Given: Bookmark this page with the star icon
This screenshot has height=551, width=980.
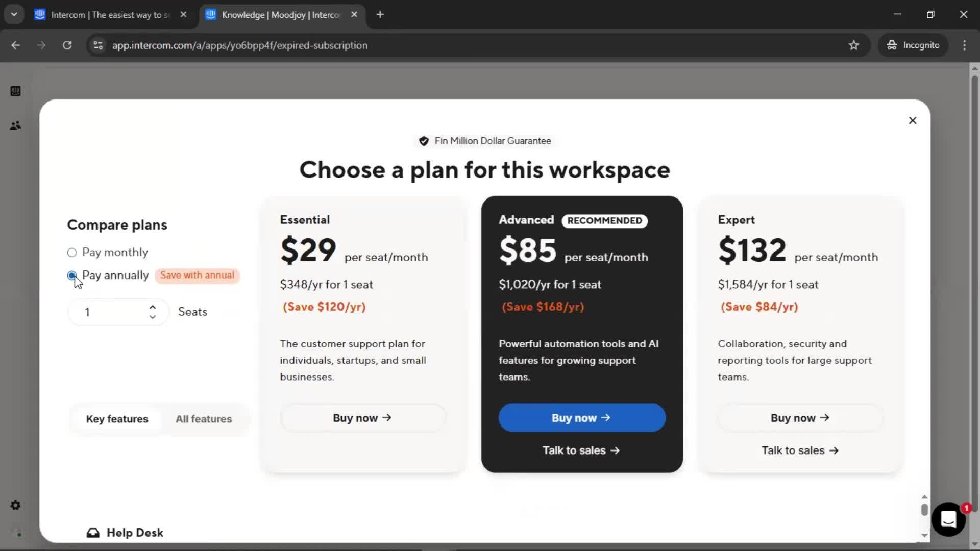Looking at the screenshot, I should click(854, 45).
